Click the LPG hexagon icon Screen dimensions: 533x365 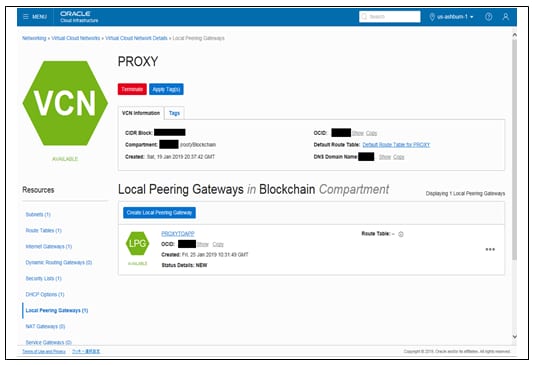point(137,243)
